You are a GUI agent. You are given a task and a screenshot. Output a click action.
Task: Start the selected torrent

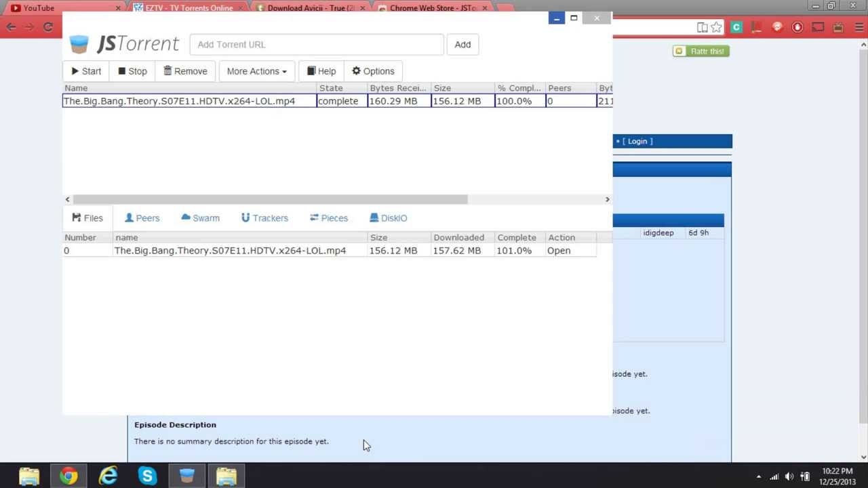[86, 71]
